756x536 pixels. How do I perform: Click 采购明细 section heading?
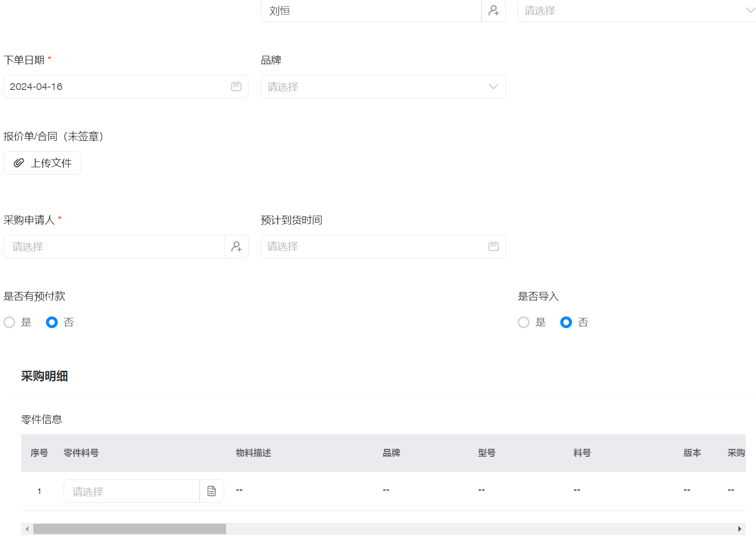(45, 376)
